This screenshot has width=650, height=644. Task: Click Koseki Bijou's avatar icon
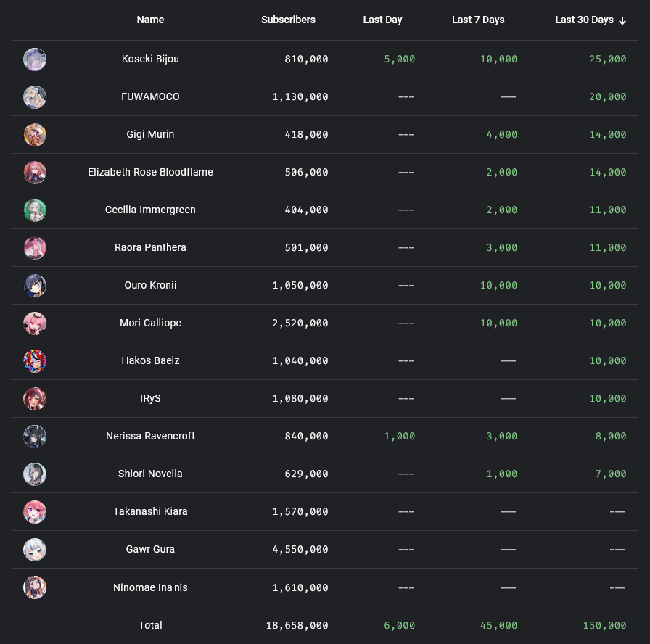35,59
